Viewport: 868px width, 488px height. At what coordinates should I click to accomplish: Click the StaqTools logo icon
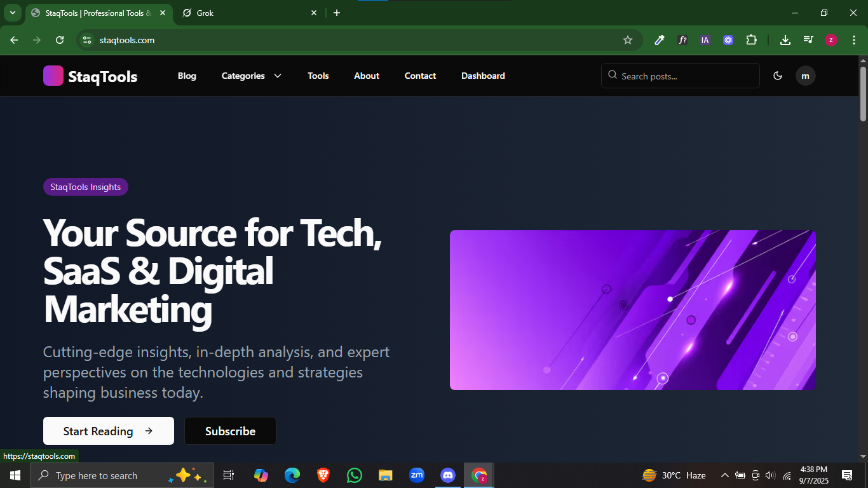tap(53, 76)
